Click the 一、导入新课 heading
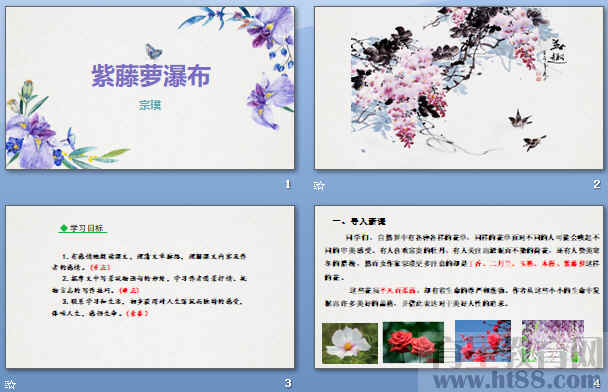The height and width of the screenshot is (392, 608). (x=359, y=221)
